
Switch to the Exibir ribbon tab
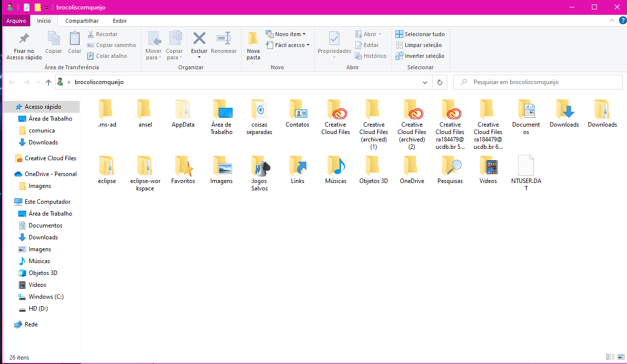tap(120, 21)
